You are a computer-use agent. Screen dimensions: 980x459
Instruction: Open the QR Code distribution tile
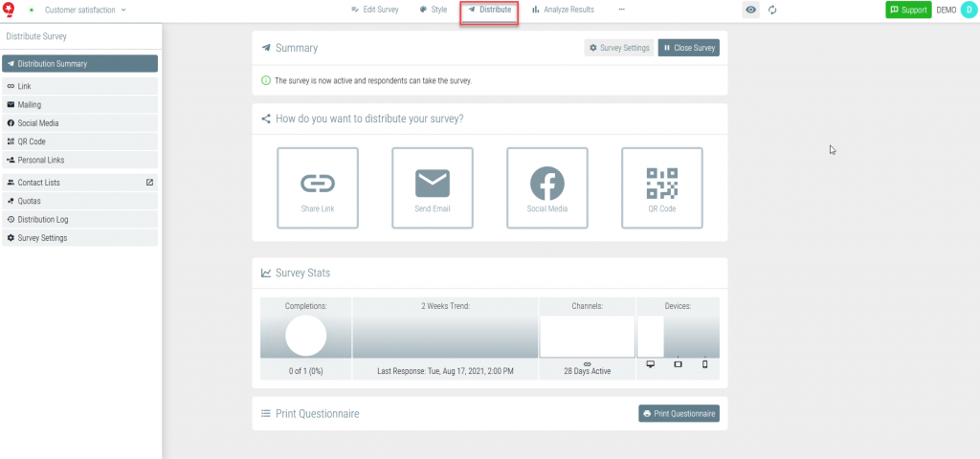coord(661,187)
